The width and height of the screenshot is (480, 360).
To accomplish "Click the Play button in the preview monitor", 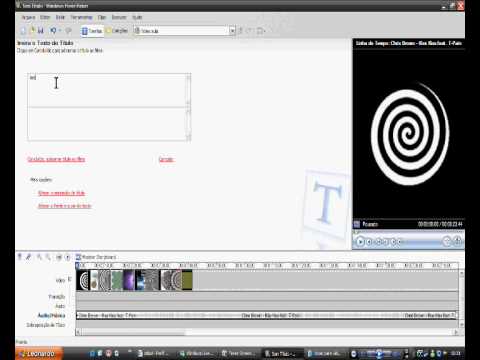I will tap(360, 241).
